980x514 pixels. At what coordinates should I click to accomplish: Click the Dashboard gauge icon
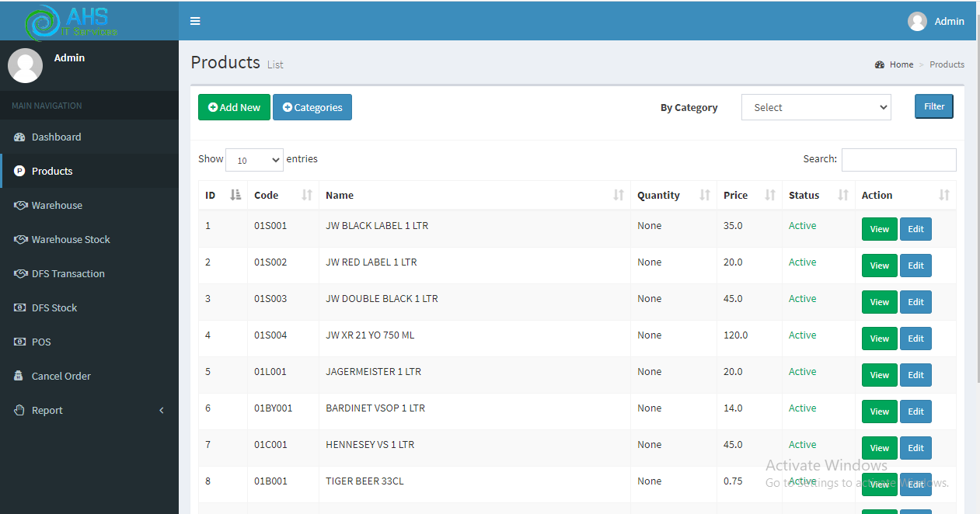19,137
